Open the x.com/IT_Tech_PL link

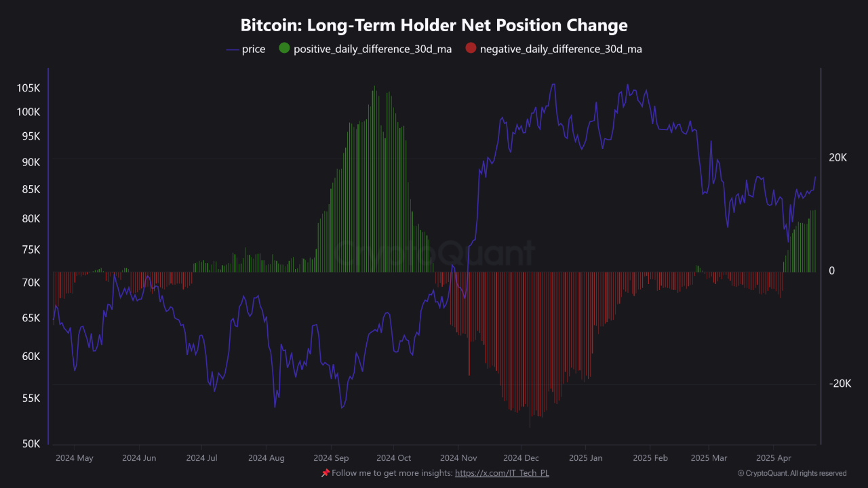tap(502, 473)
